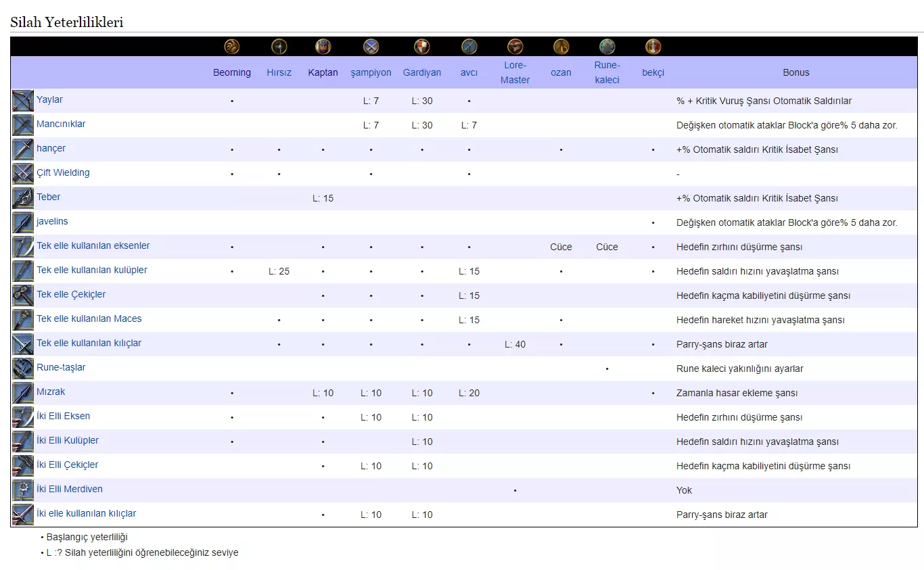Click the hançer weapon icon
This screenshot has height=570, width=924.
pos(23,149)
